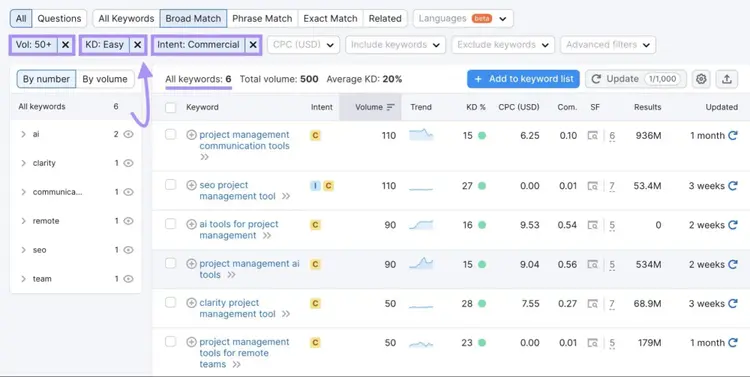This screenshot has height=377, width=750.
Task: Check the clarity project management tool row
Action: pos(170,302)
